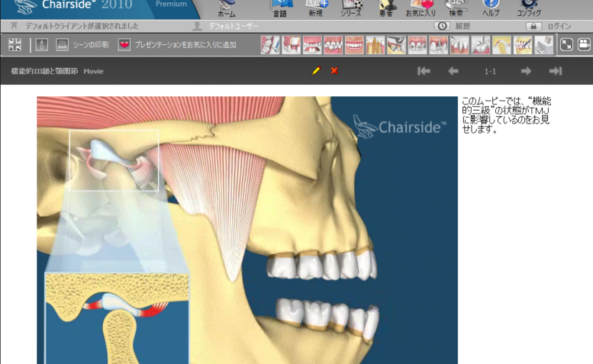Viewport: 593px width, 364px height.
Task: Select the periodontal probe gum category thumbnail
Action: 459,45
